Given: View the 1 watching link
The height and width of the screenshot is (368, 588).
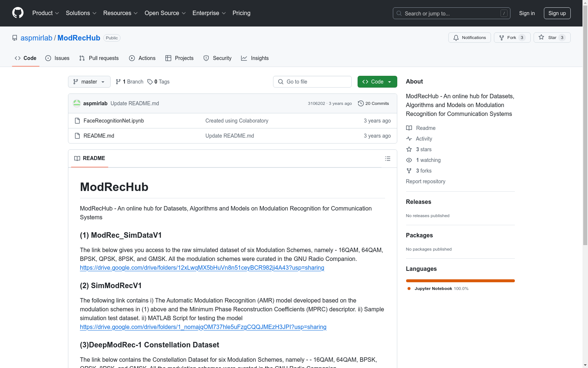Looking at the screenshot, I should [423, 160].
